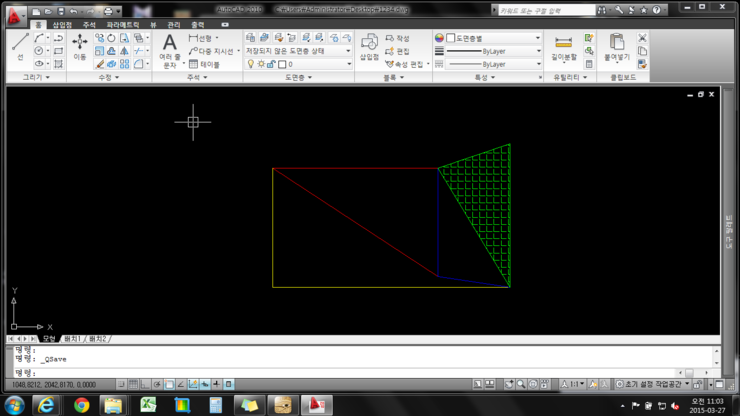The width and height of the screenshot is (740, 416).
Task: Open the object color 도면층별 dropdown
Action: 493,38
